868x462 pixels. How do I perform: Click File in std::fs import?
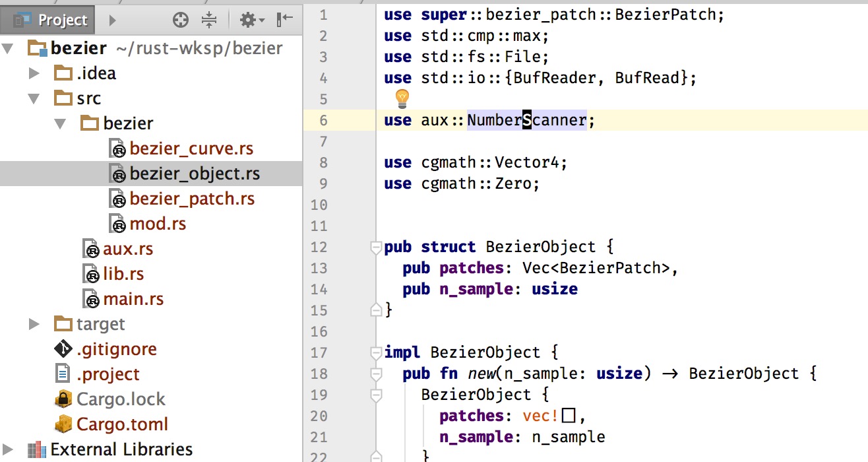click(522, 57)
